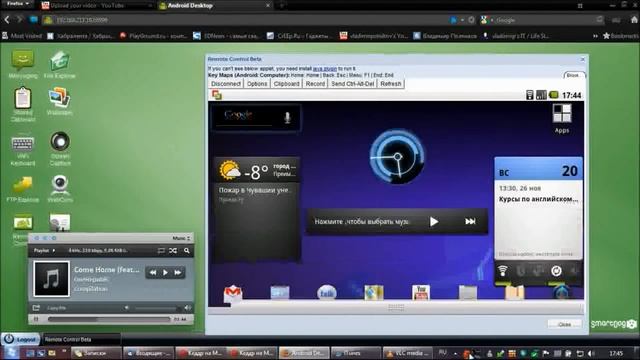Click the Logout button
640x360 pixels.
point(20,339)
